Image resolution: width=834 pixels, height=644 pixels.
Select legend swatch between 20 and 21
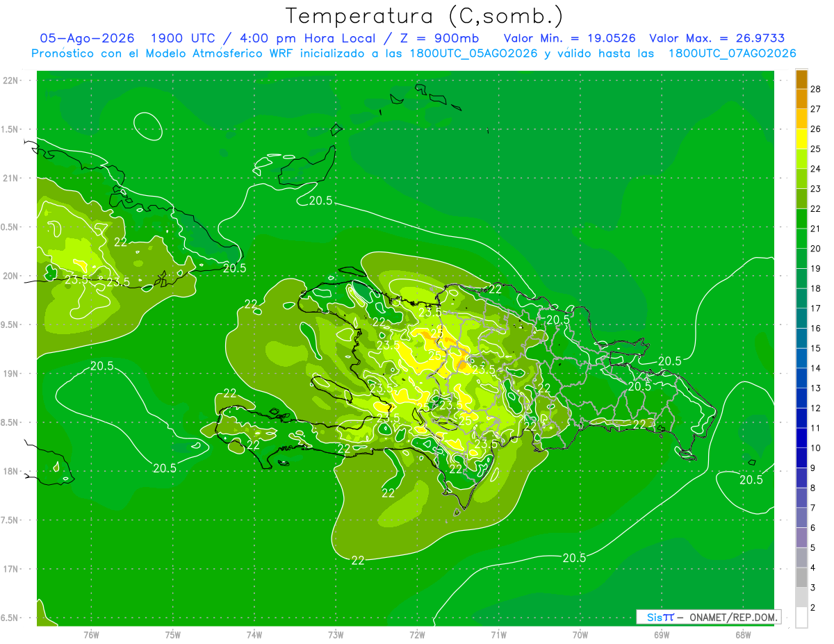click(x=801, y=238)
